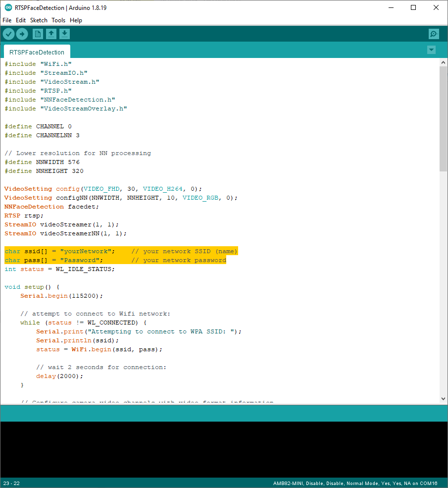Click the Arduino logo in title bar
Screen dimensions: 448x488
tap(8, 7)
